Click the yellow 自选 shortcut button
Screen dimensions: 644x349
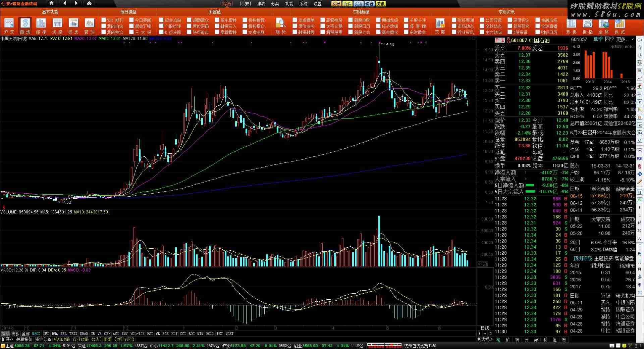click(347, 4)
